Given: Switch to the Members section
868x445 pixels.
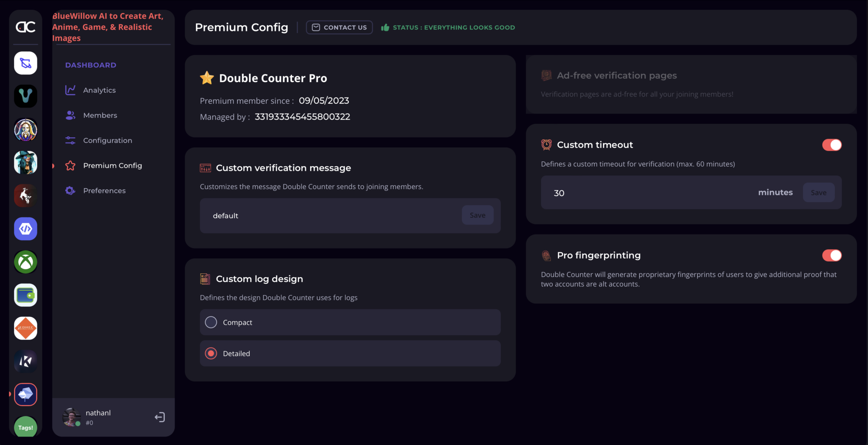Looking at the screenshot, I should 100,115.
